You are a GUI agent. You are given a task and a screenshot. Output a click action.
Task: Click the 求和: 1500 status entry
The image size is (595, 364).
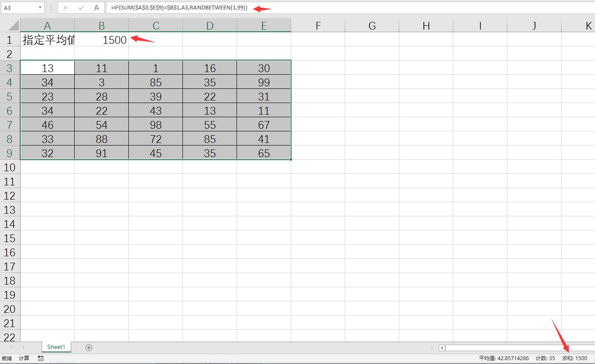(x=575, y=358)
